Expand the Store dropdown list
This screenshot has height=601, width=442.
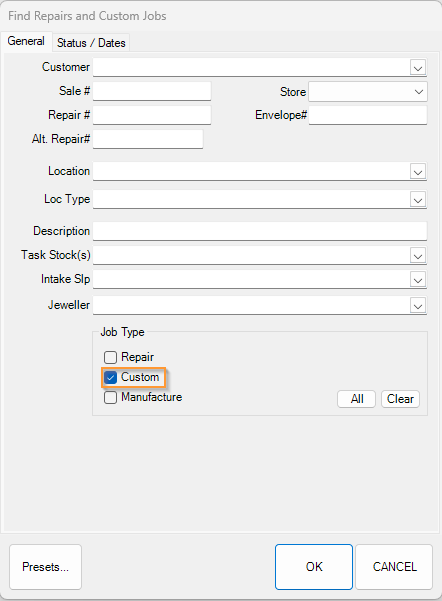418,92
